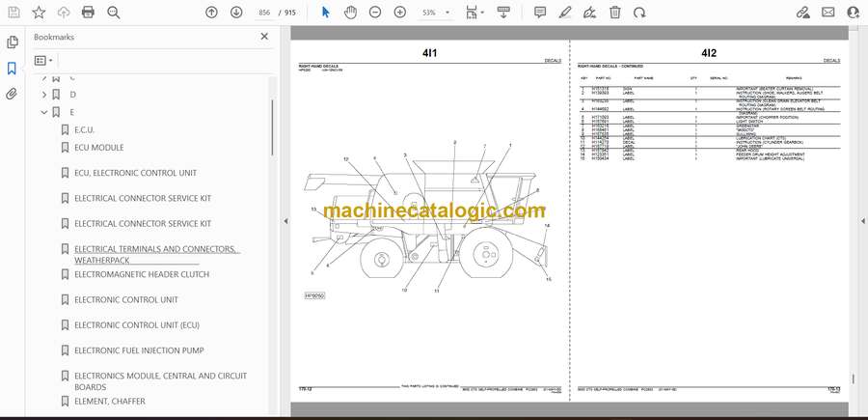Open ELECTRONIC FUEL INJECTION PUMP bookmark

point(139,350)
